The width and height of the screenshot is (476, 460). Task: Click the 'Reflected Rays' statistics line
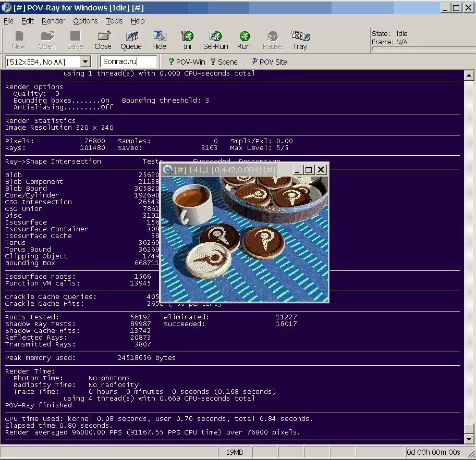(78, 338)
